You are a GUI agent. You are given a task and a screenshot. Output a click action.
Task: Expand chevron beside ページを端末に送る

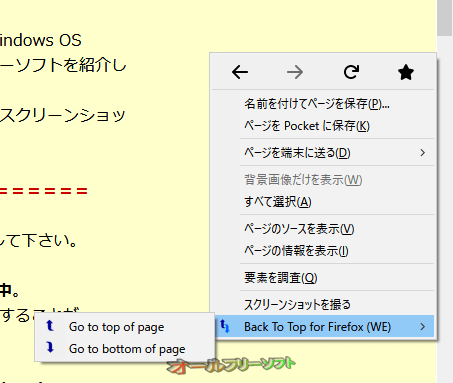[x=422, y=153]
